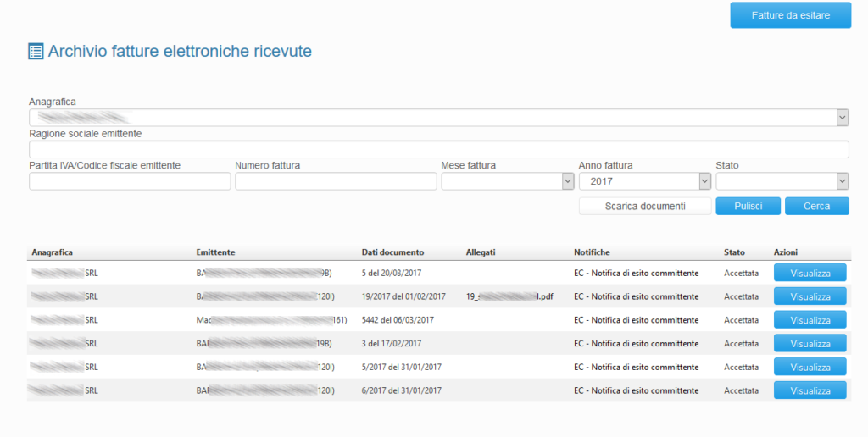Open the Mese fattura dropdown

(507, 181)
